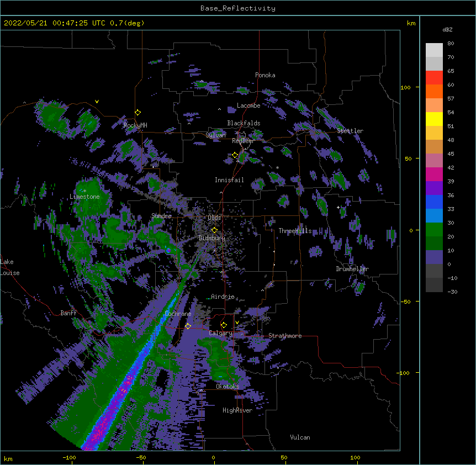This screenshot has width=476, height=465.
Task: Pick the magenta swatch between 42 and 39 dBZ
Action: tap(434, 175)
